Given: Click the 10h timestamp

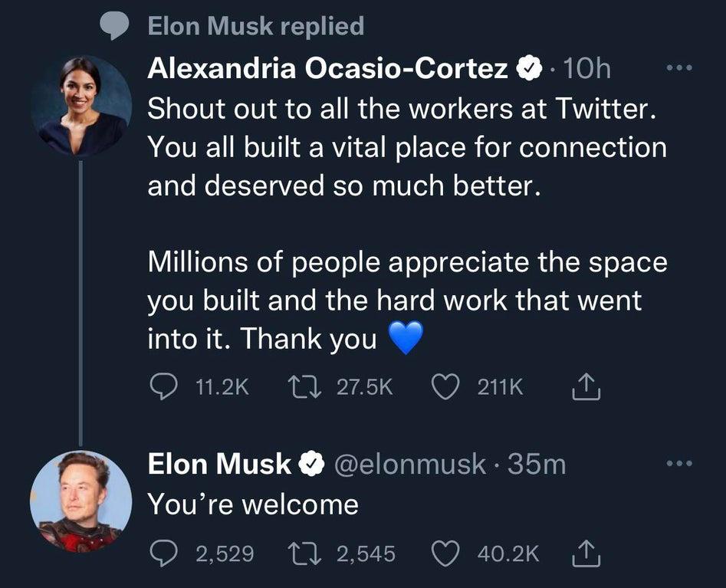Looking at the screenshot, I should (x=586, y=69).
